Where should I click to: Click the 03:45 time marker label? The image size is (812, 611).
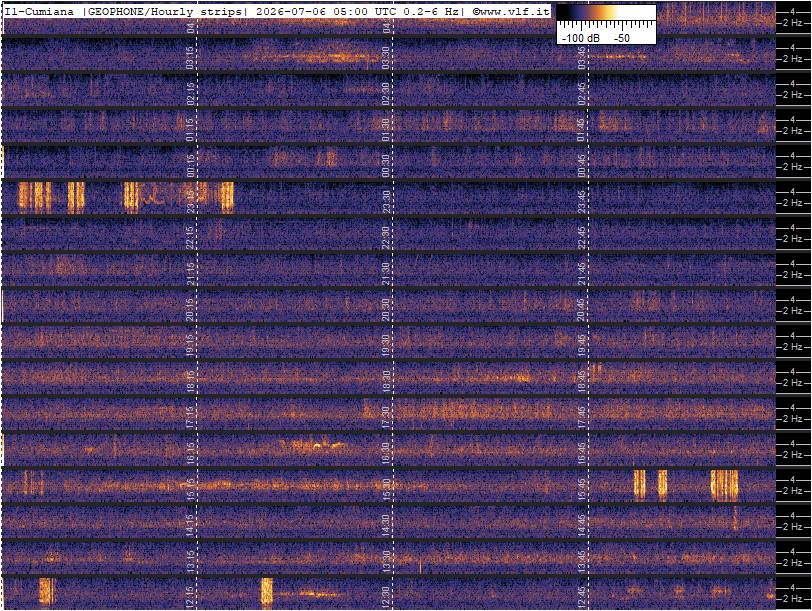(582, 57)
